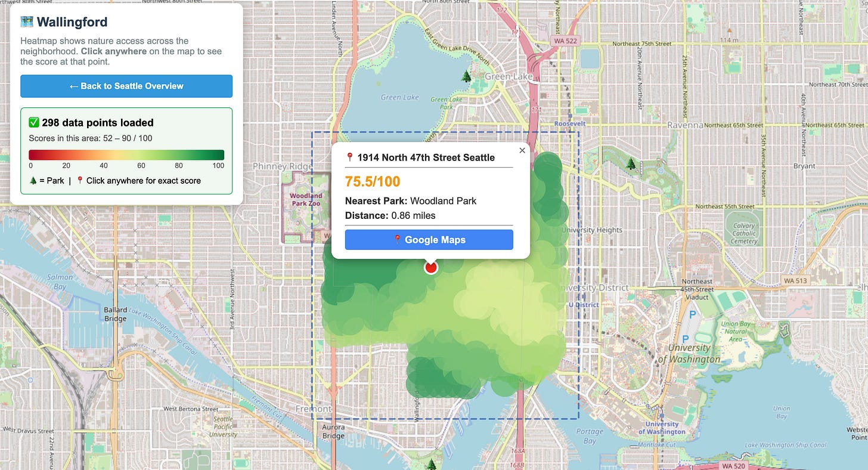868x470 pixels.
Task: Click the pin icon before the popup address
Action: (x=350, y=157)
